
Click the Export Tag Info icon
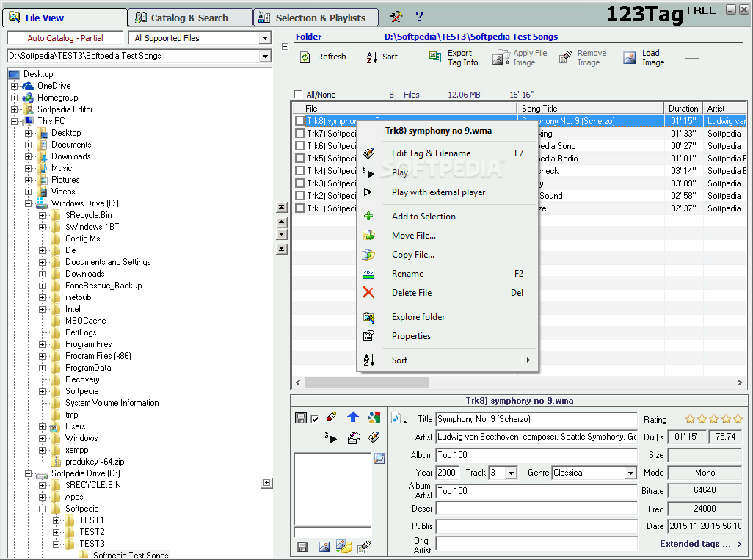pyautogui.click(x=434, y=57)
